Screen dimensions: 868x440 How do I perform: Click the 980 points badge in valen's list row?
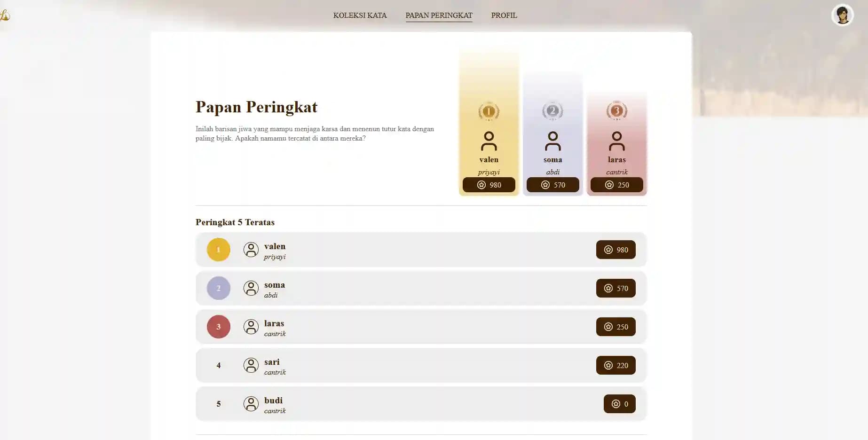(615, 250)
